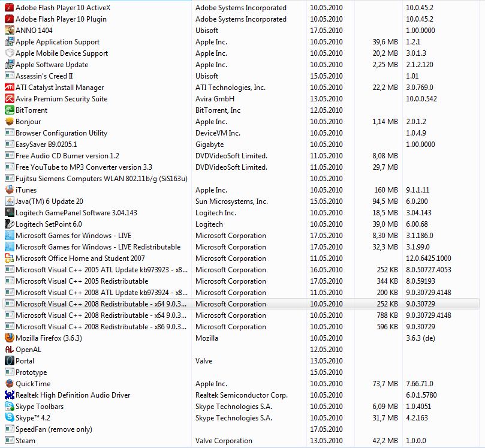This screenshot has width=485, height=448.
Task: Select Visual C++ 2005 ATL Update kb973923
Action: pos(241,270)
